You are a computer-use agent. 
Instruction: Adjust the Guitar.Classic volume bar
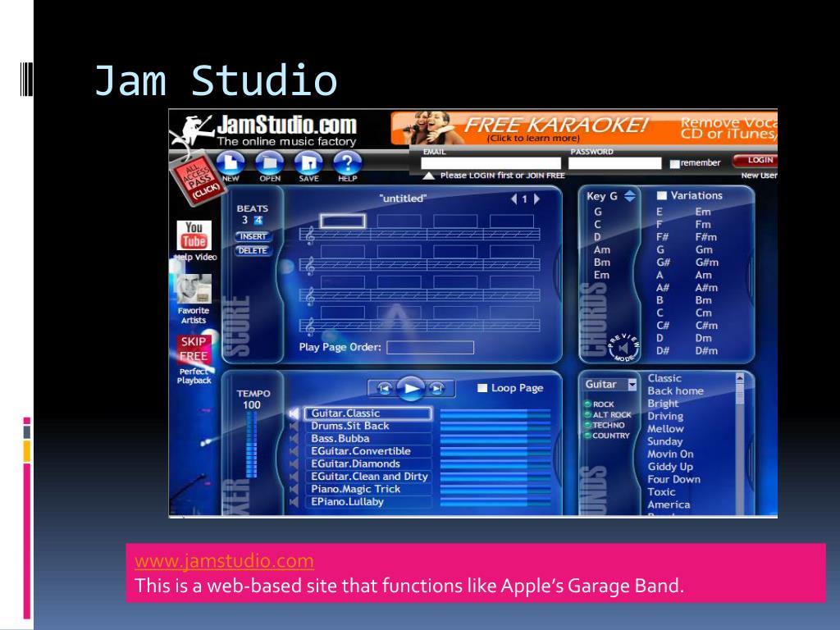pyautogui.click(x=495, y=413)
